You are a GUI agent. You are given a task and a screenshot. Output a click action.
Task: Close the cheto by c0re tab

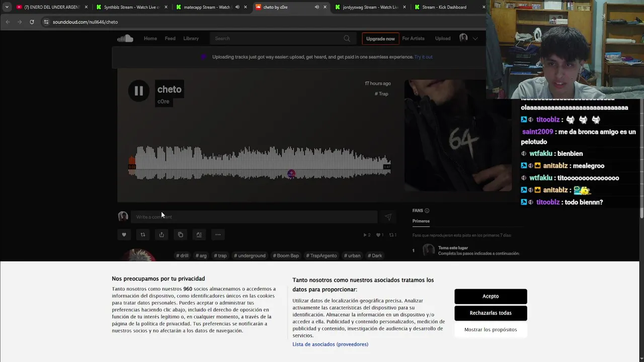pyautogui.click(x=325, y=7)
